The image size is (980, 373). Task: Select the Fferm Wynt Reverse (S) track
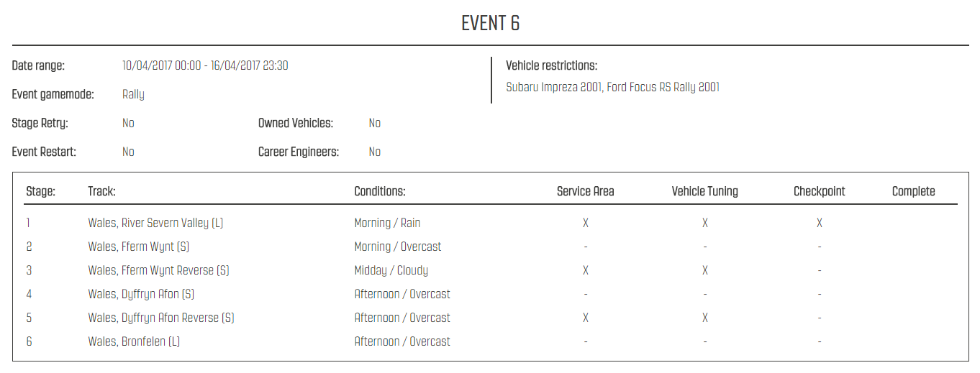click(x=158, y=270)
